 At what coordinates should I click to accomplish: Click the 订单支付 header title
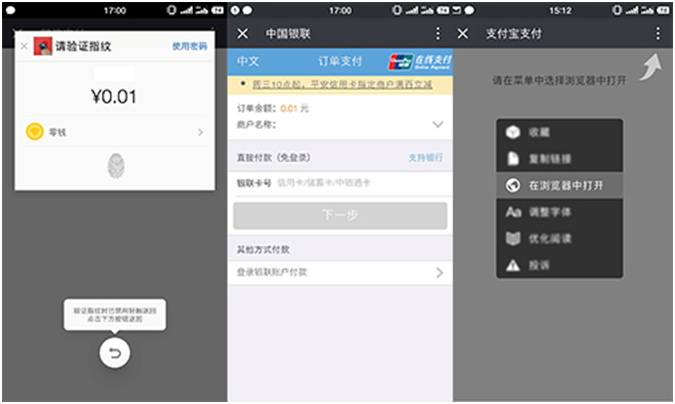[x=340, y=61]
